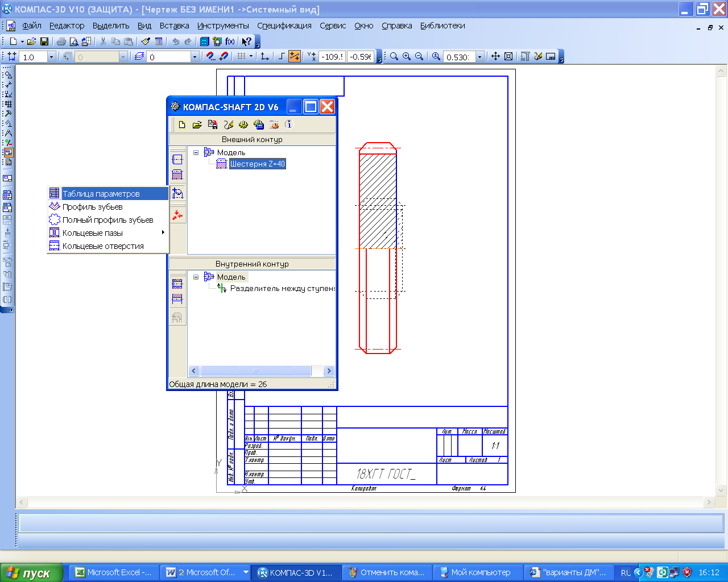Click the zoom window magnifier icon

point(394,56)
